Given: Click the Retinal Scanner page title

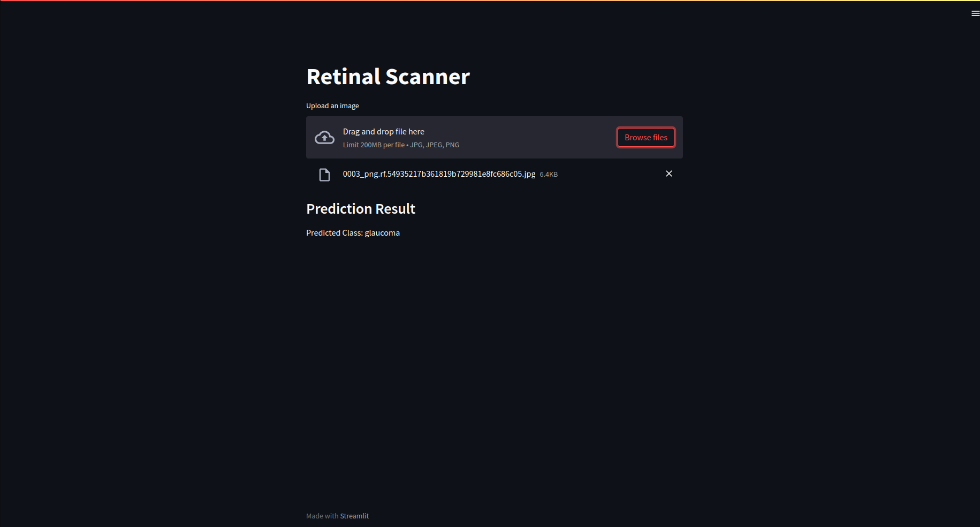Looking at the screenshot, I should [x=388, y=77].
